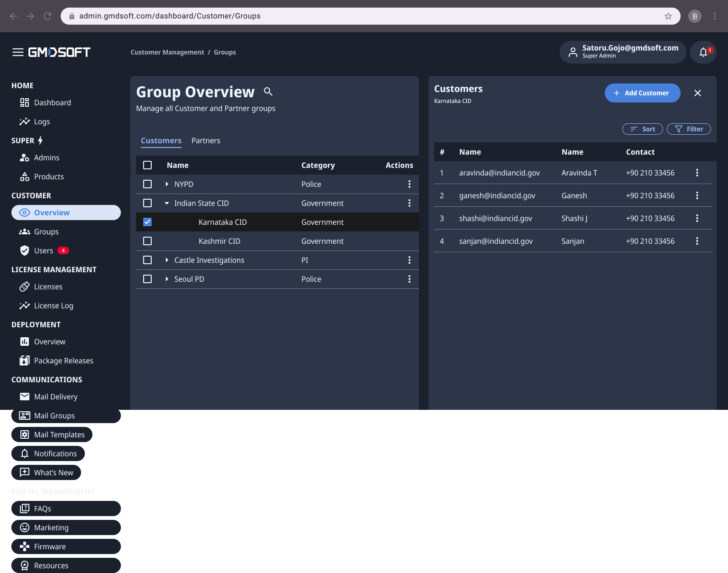This screenshot has height=573, width=728.
Task: Open browser profile B avatar
Action: [695, 16]
